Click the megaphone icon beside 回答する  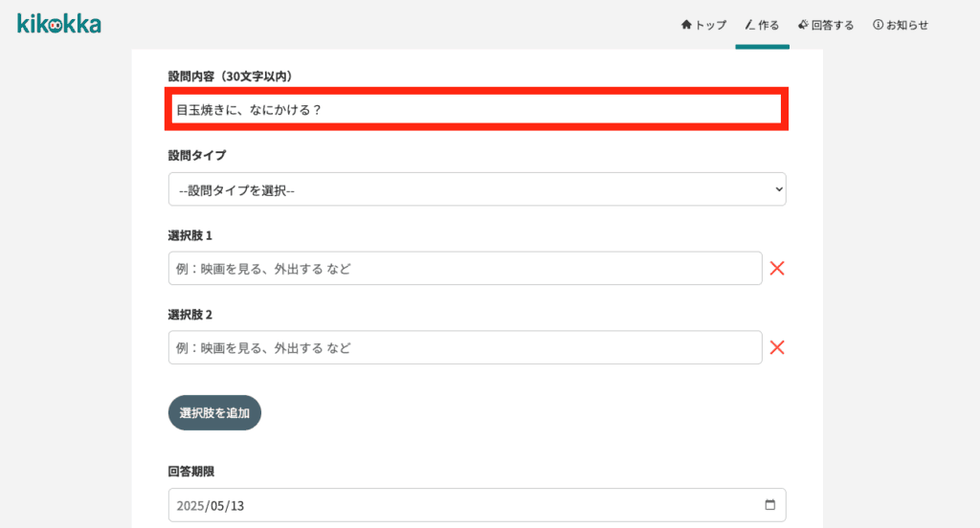coord(803,24)
